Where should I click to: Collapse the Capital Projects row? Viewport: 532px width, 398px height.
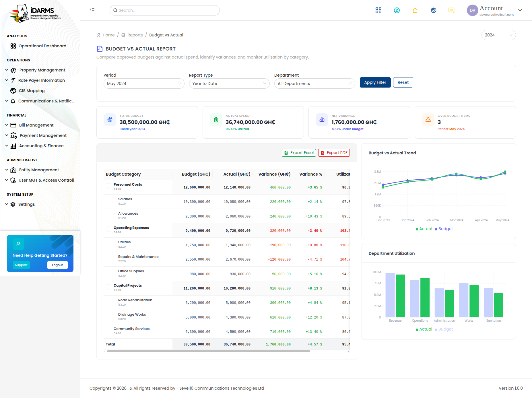click(x=108, y=287)
